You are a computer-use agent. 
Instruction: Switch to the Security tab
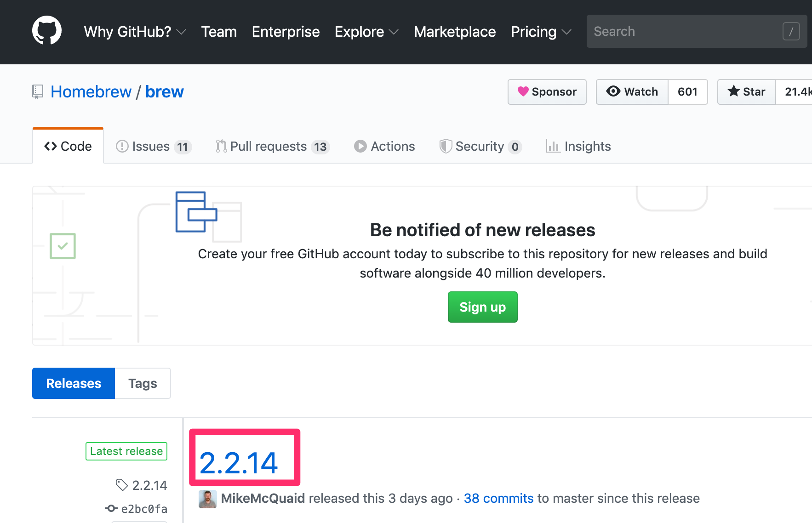point(480,146)
